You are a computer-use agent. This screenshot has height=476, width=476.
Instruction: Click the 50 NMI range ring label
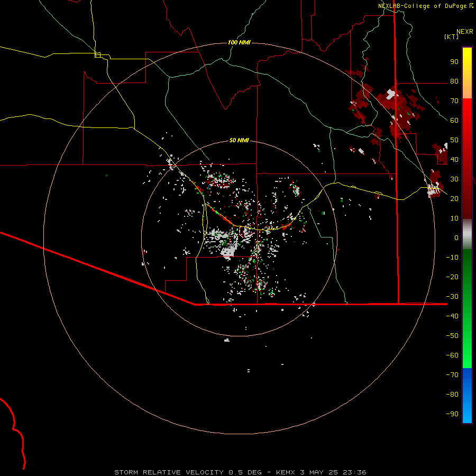(x=239, y=140)
